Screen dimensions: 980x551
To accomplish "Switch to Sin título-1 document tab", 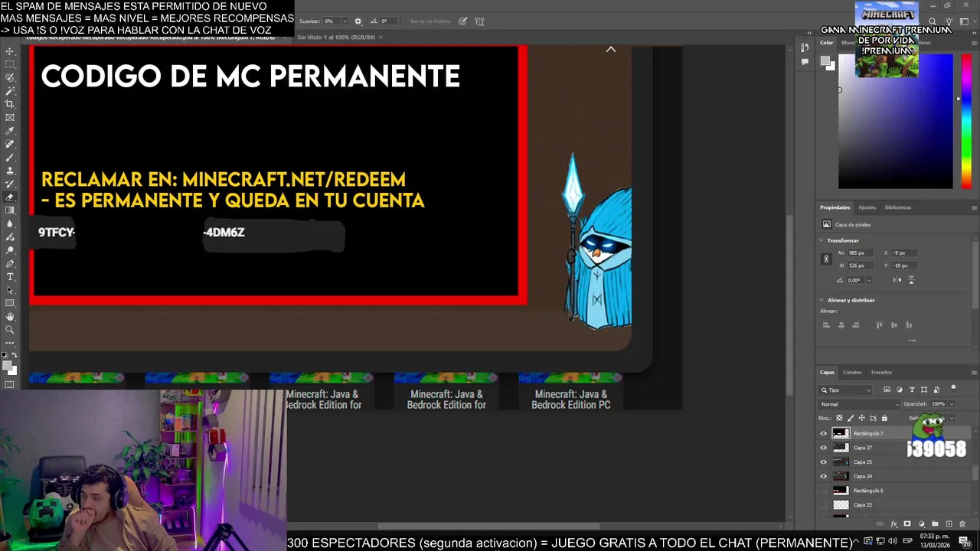I will click(336, 37).
